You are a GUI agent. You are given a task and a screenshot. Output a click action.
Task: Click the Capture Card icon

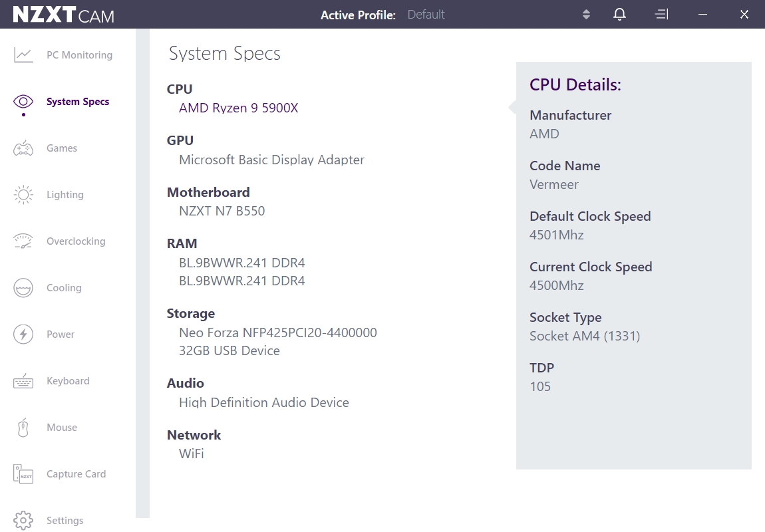point(23,474)
